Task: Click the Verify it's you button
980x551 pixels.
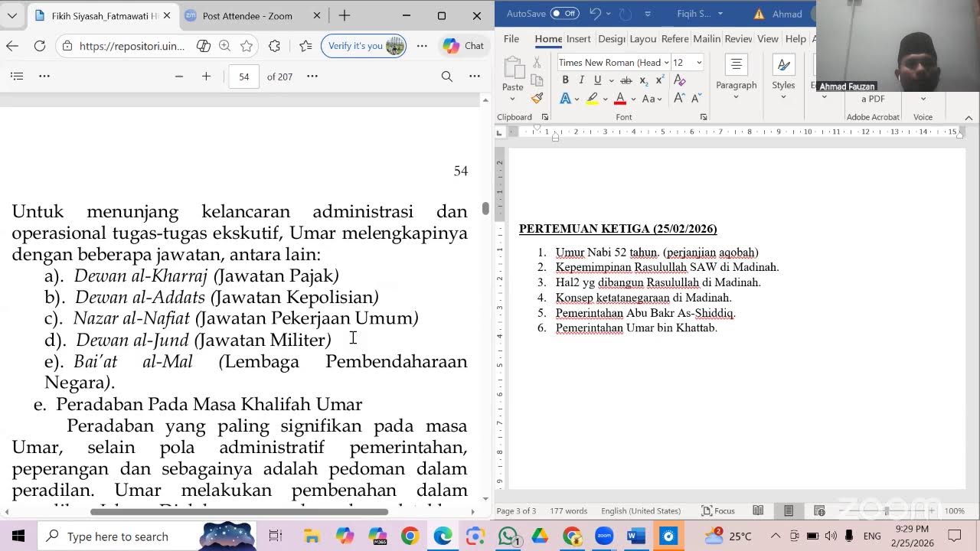Action: (364, 46)
